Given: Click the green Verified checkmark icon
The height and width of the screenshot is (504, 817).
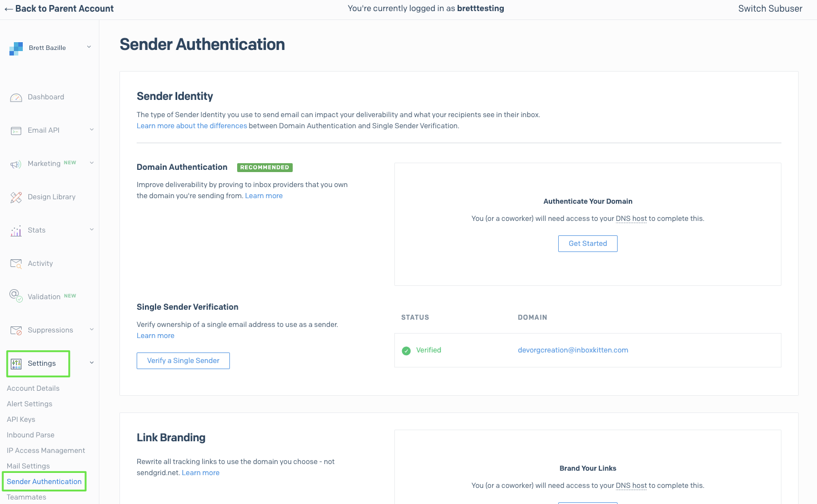Looking at the screenshot, I should click(x=406, y=351).
